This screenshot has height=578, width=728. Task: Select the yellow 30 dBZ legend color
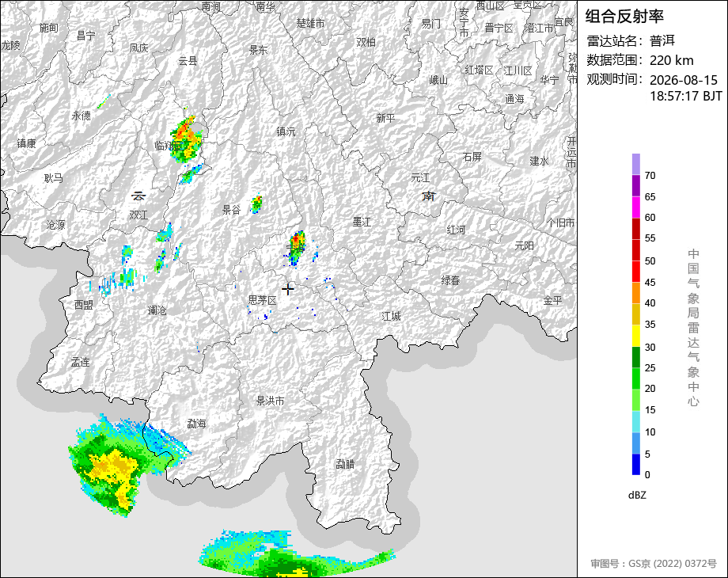(x=636, y=336)
